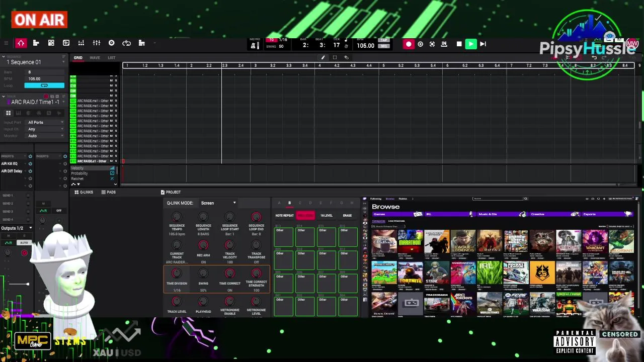Open the browser folder mode icon
This screenshot has height=362, width=644.
142,43
